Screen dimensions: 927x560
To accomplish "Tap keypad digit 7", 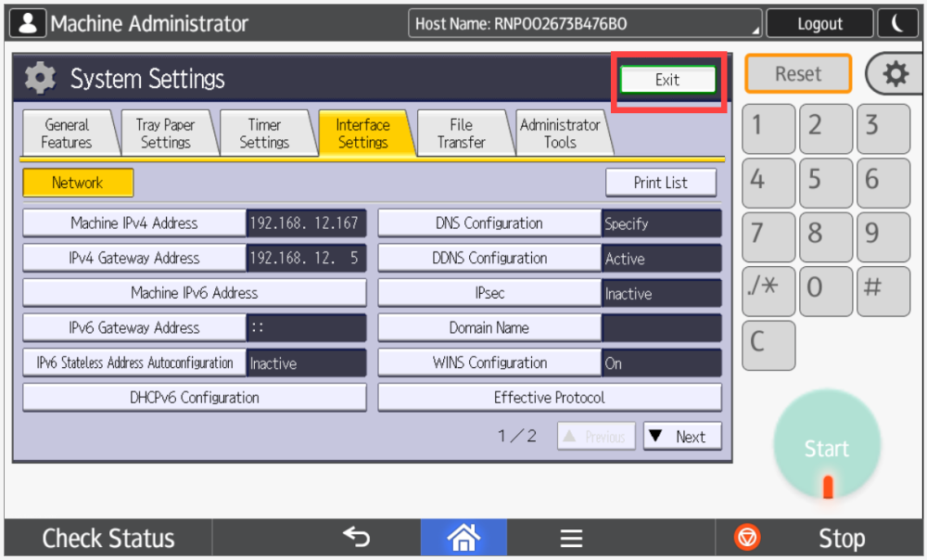I will [768, 237].
